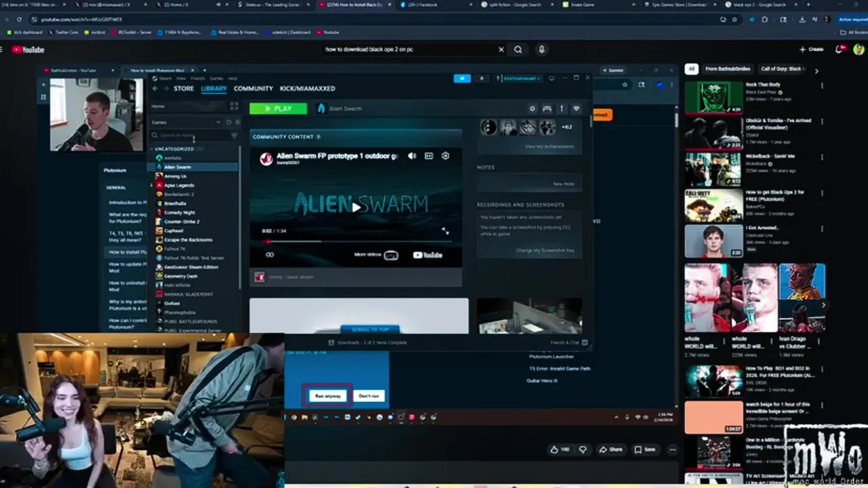Show more filter chips with right arrow
The width and height of the screenshot is (868, 488).
[816, 70]
